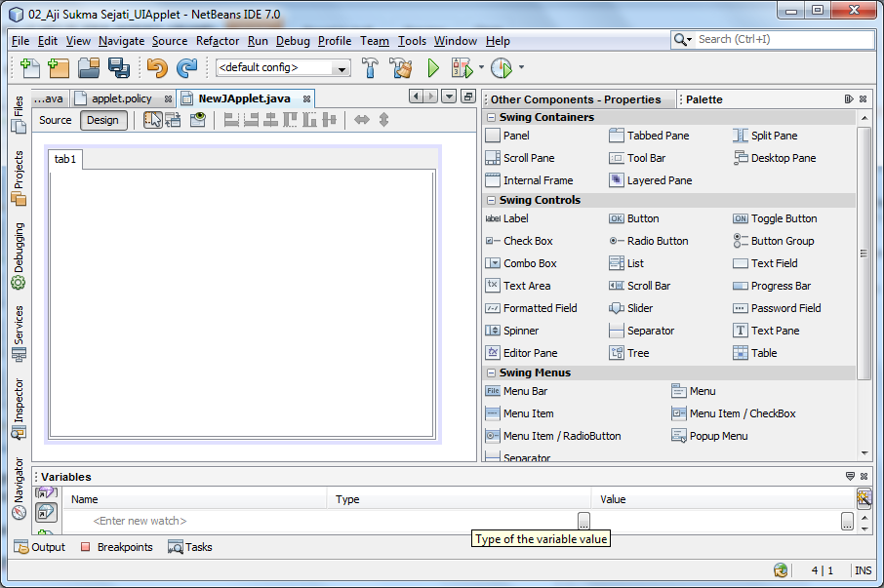Activate the Preview Design toggle

click(199, 120)
